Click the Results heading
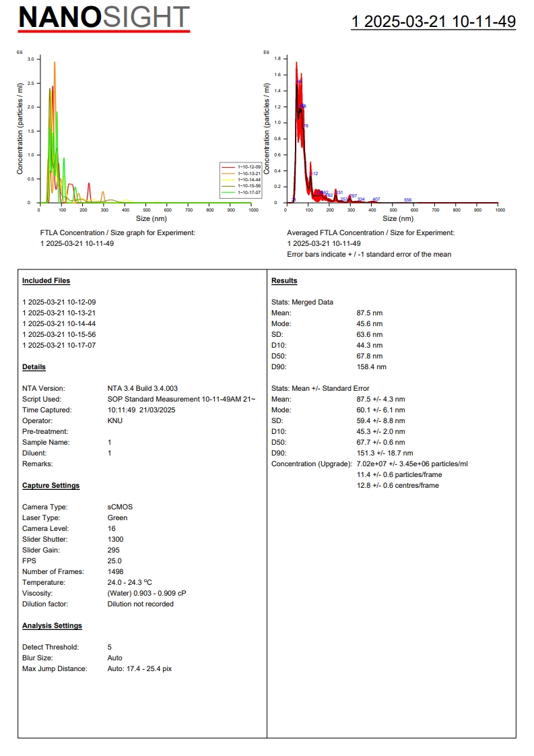The width and height of the screenshot is (534, 756). point(284,280)
